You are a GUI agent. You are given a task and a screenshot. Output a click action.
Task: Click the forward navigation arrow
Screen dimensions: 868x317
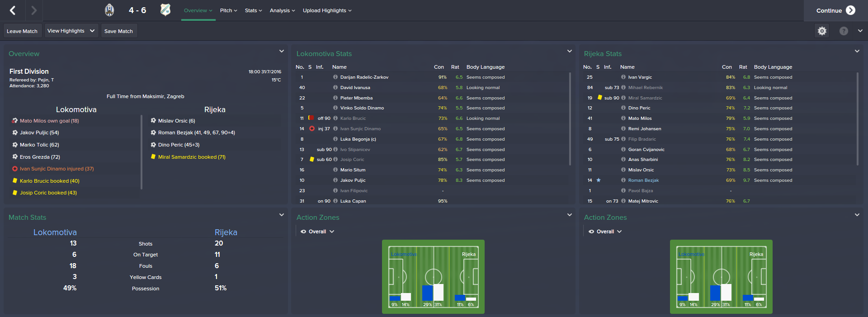pos(34,10)
